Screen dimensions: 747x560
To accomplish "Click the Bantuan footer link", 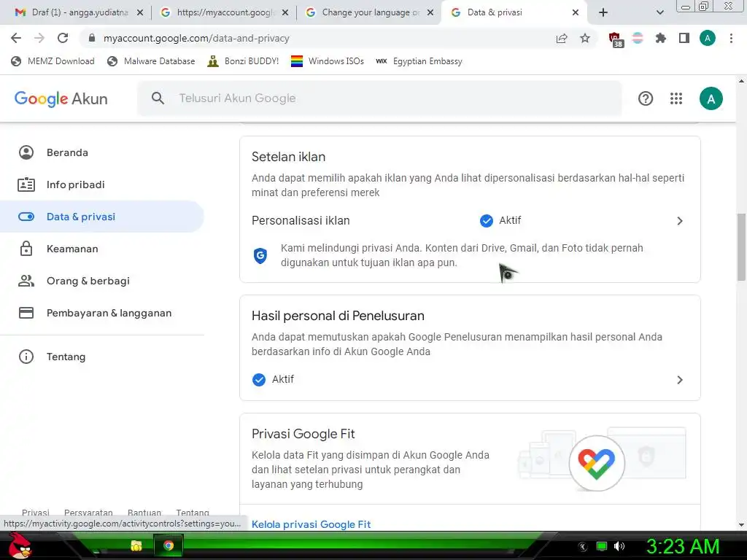I will click(144, 513).
